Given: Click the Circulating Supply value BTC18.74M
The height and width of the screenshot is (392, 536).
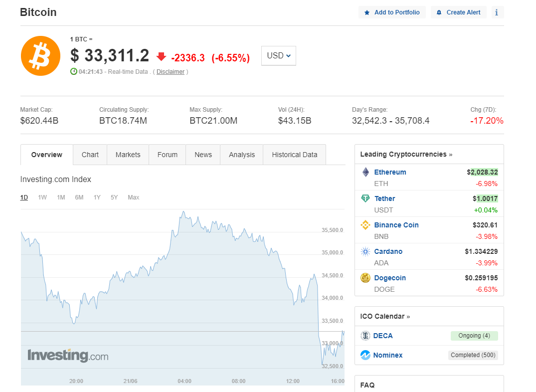Looking at the screenshot, I should pos(123,121).
